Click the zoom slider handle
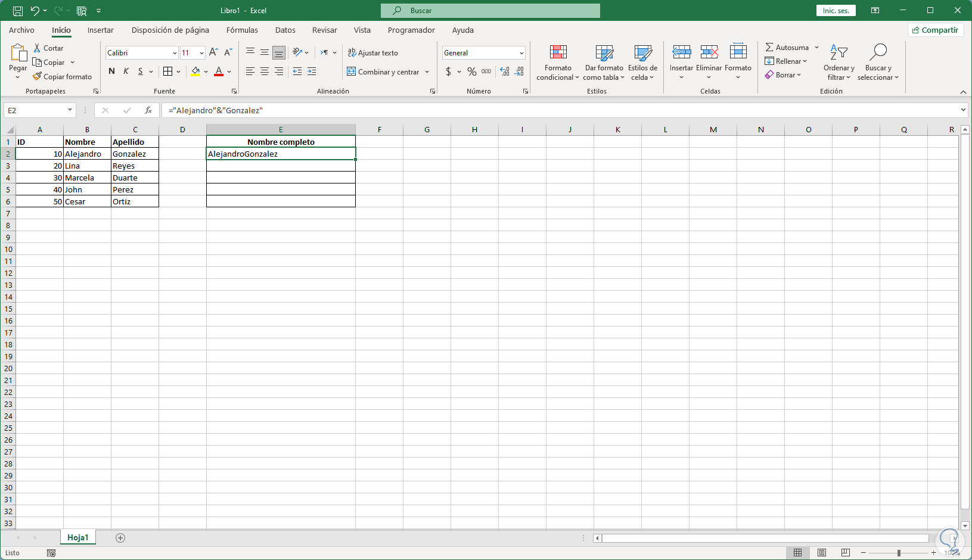This screenshot has width=972, height=560. 899,553
